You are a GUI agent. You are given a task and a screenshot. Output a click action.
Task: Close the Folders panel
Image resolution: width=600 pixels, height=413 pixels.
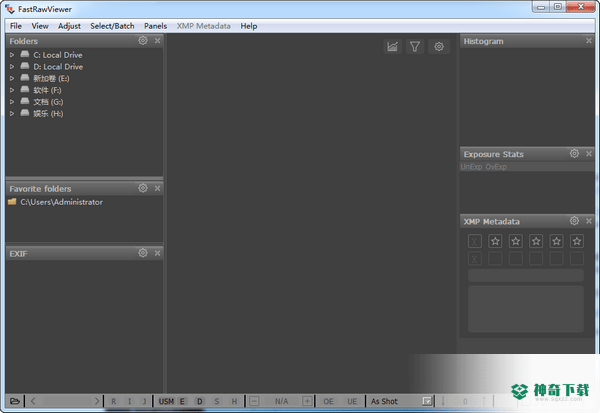coord(157,41)
